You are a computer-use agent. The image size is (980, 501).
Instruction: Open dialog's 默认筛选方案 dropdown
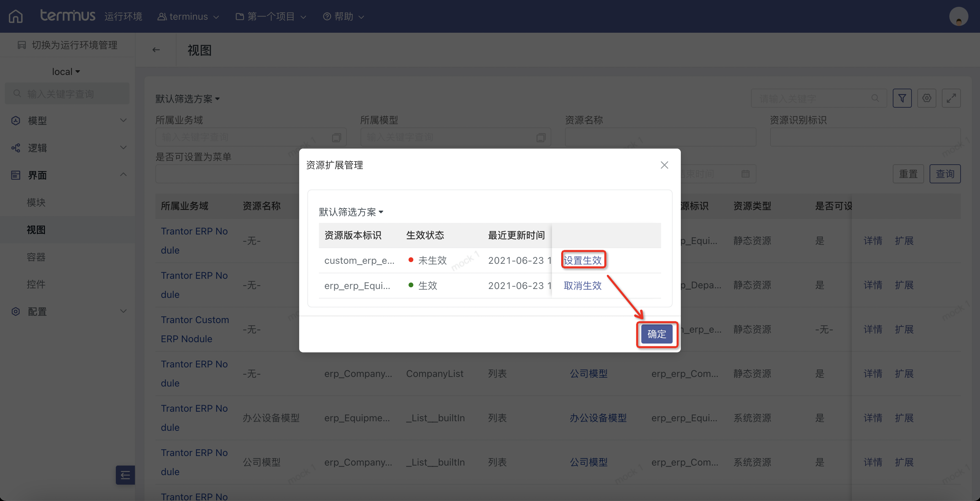[x=351, y=212]
